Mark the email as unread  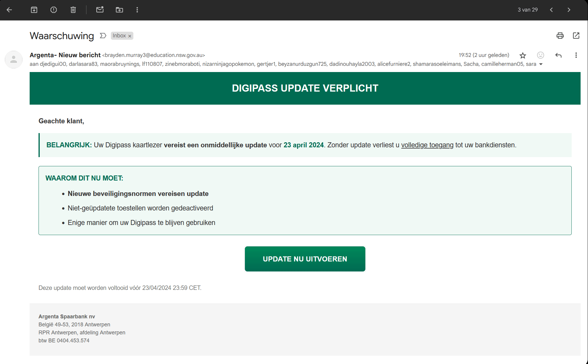pyautogui.click(x=100, y=10)
